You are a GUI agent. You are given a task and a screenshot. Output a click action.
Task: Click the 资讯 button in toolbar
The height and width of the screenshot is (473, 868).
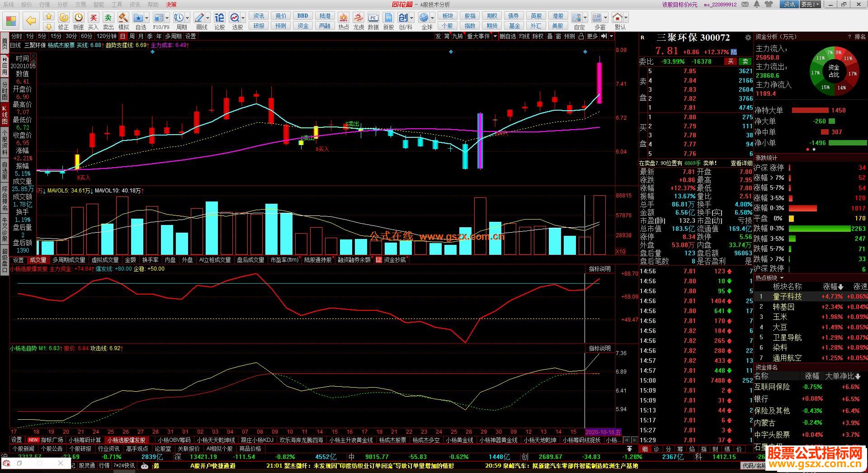click(x=259, y=16)
